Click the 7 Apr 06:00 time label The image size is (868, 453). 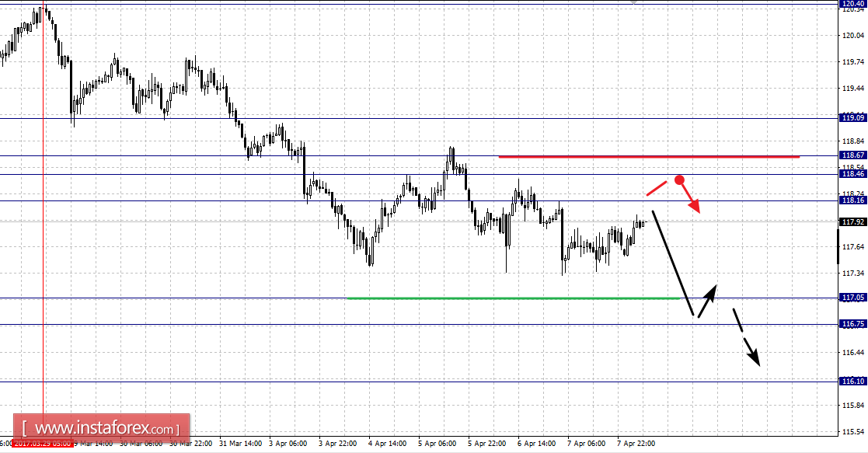(x=586, y=444)
